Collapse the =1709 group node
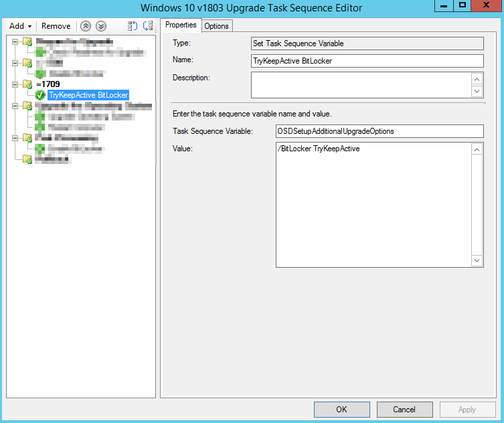Screen dimensions: 504x423 pos(15,84)
